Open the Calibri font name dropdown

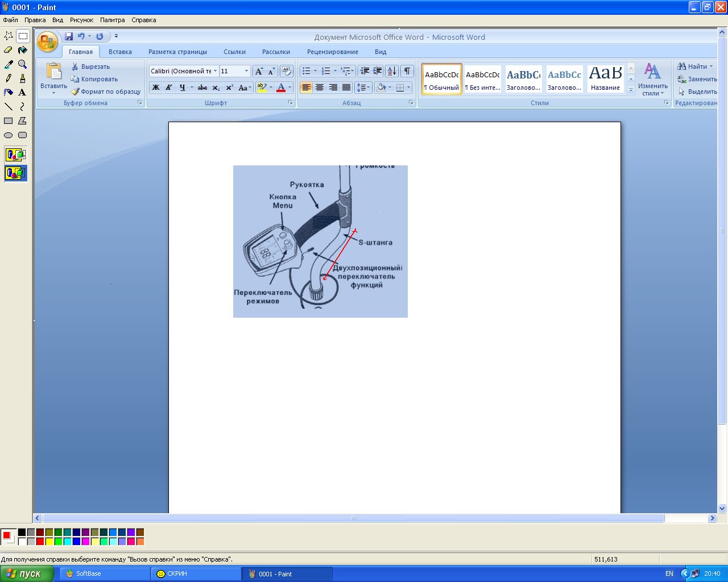click(215, 71)
